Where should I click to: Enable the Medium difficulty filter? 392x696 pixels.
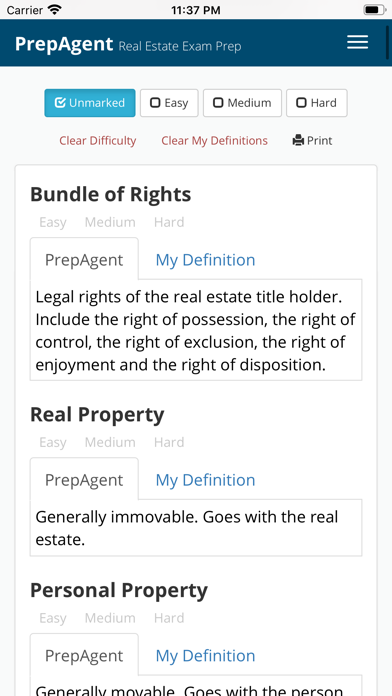click(242, 103)
